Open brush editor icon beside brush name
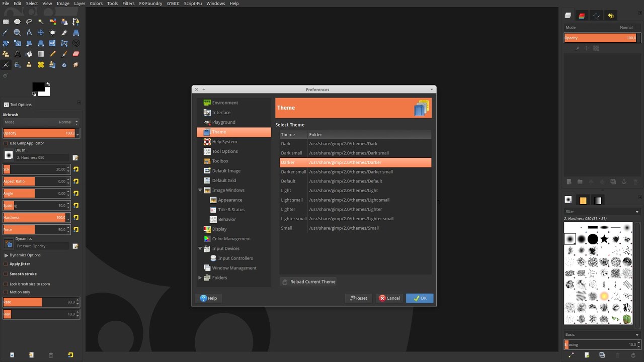Viewport: 644px width, 362px height. [x=75, y=158]
